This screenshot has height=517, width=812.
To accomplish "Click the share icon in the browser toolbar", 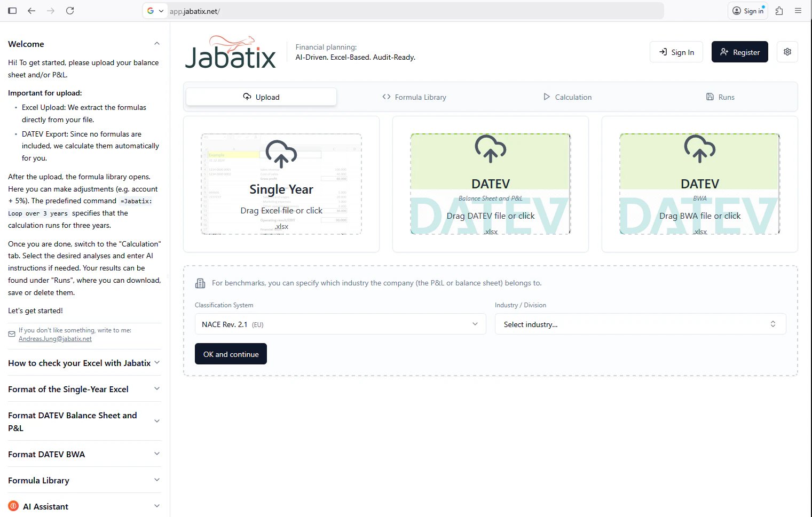I will [x=779, y=11].
